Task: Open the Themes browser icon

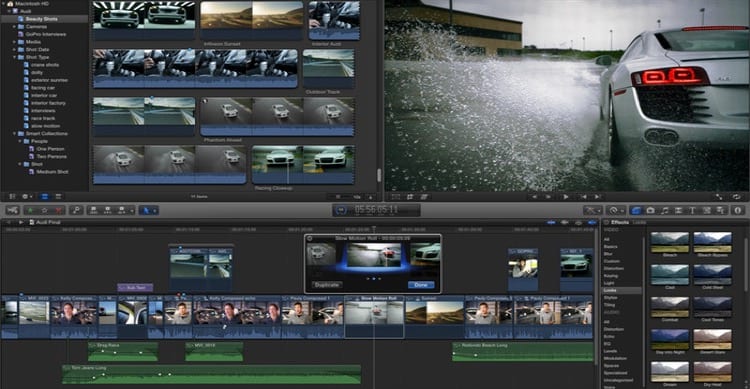Action: click(720, 210)
